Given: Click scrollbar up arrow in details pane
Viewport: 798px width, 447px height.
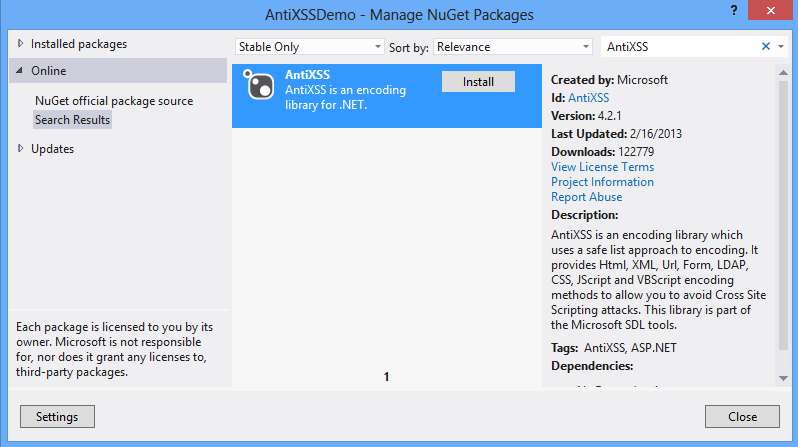Looking at the screenshot, I should click(x=783, y=73).
